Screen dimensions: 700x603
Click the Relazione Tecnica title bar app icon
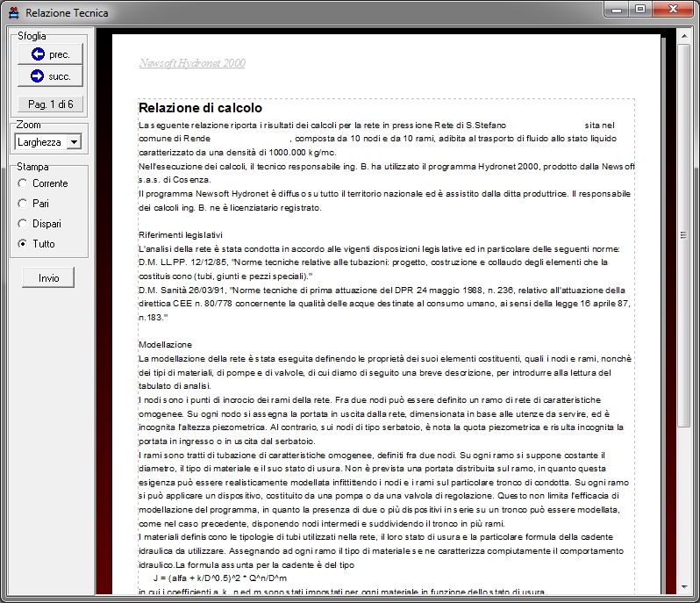click(x=14, y=13)
